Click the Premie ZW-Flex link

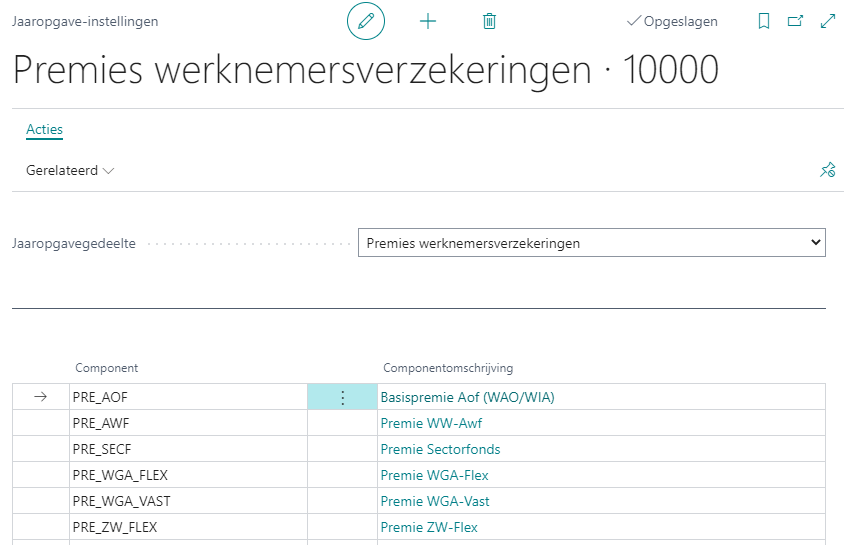coord(429,527)
